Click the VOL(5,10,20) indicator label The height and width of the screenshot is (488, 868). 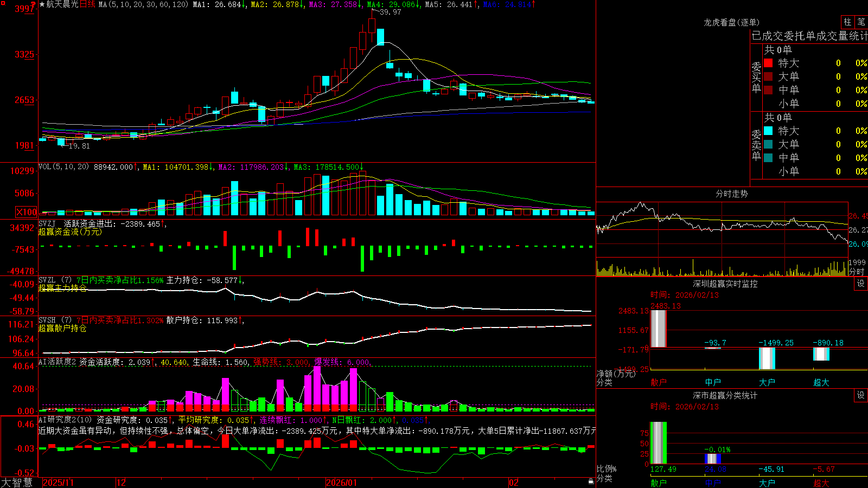(63, 167)
